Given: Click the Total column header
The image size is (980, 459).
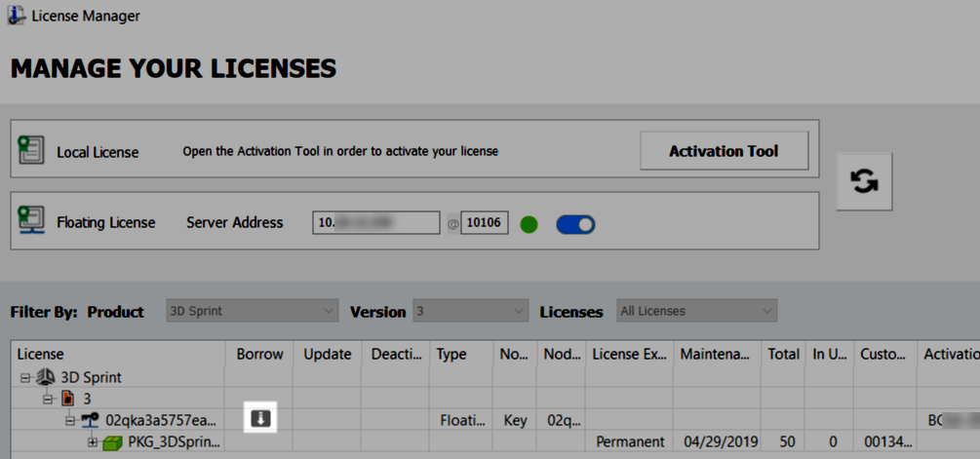Looking at the screenshot, I should [x=783, y=354].
